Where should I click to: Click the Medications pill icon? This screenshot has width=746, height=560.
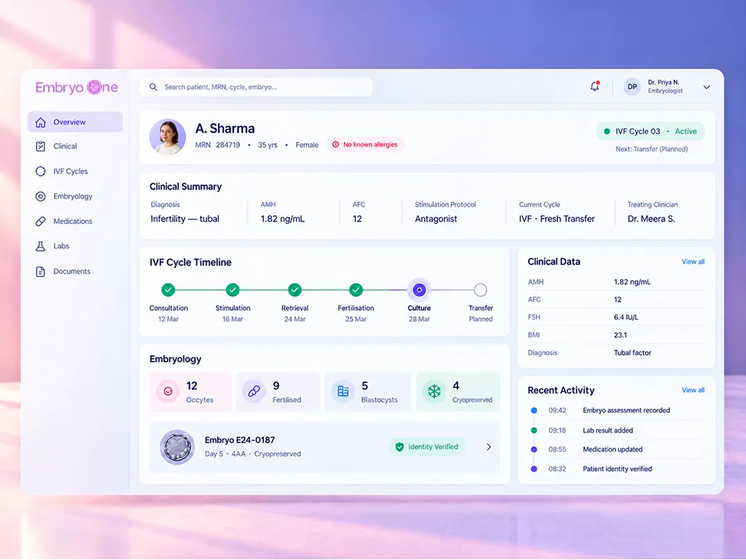click(x=40, y=221)
